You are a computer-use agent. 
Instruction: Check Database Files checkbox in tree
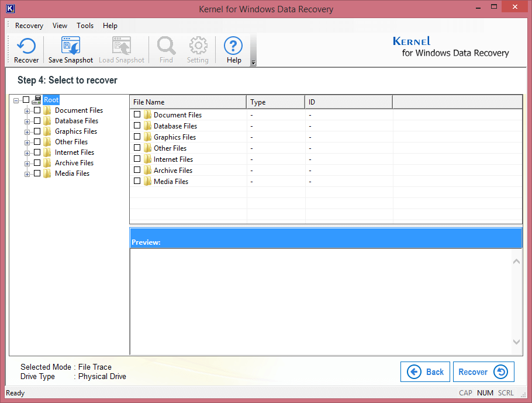pos(37,121)
